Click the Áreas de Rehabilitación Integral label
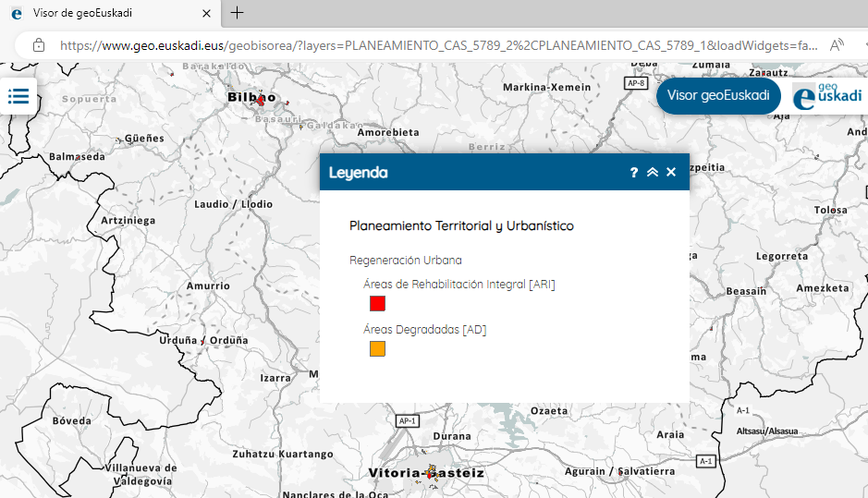This screenshot has height=498, width=868. tap(459, 285)
